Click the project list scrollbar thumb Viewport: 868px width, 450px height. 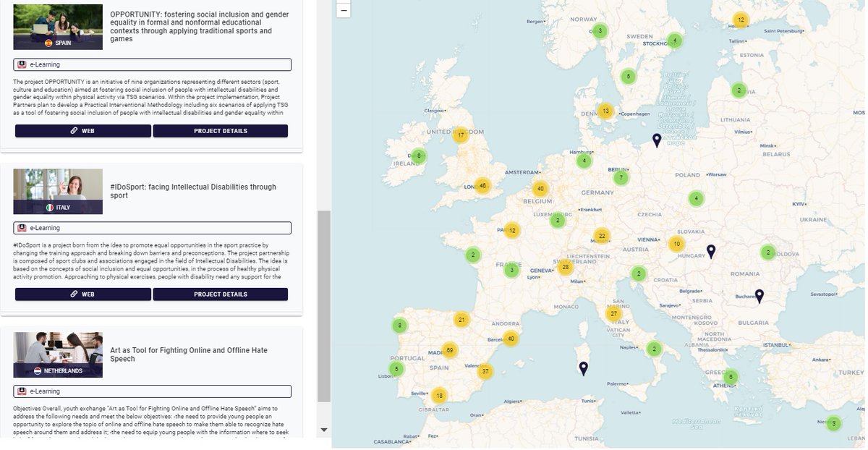pyautogui.click(x=323, y=307)
